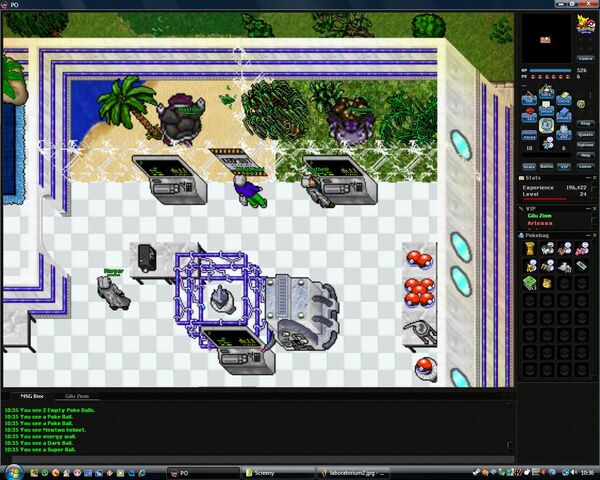
Task: Click the green ticket item in Pokebag
Action: point(582,266)
